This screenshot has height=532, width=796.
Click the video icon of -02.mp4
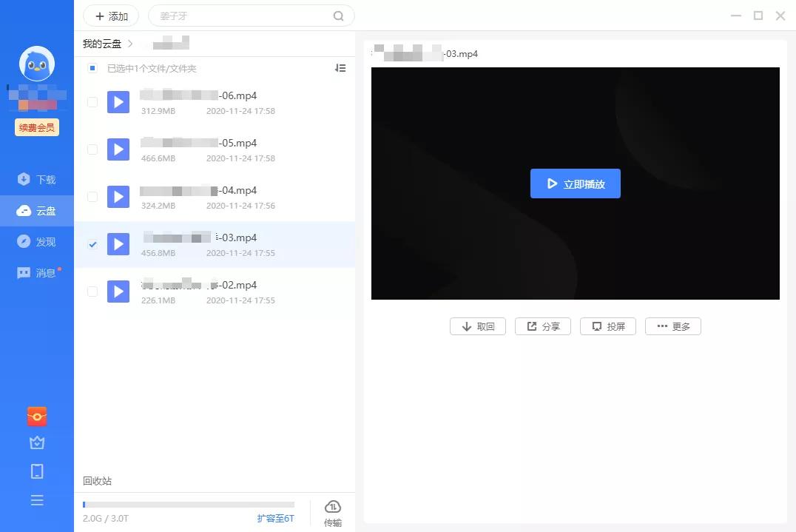118,292
